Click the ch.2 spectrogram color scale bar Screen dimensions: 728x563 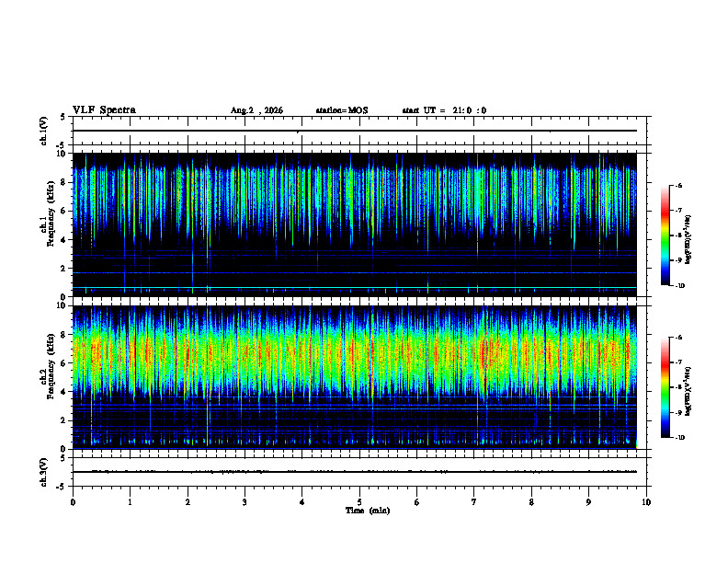(665, 387)
